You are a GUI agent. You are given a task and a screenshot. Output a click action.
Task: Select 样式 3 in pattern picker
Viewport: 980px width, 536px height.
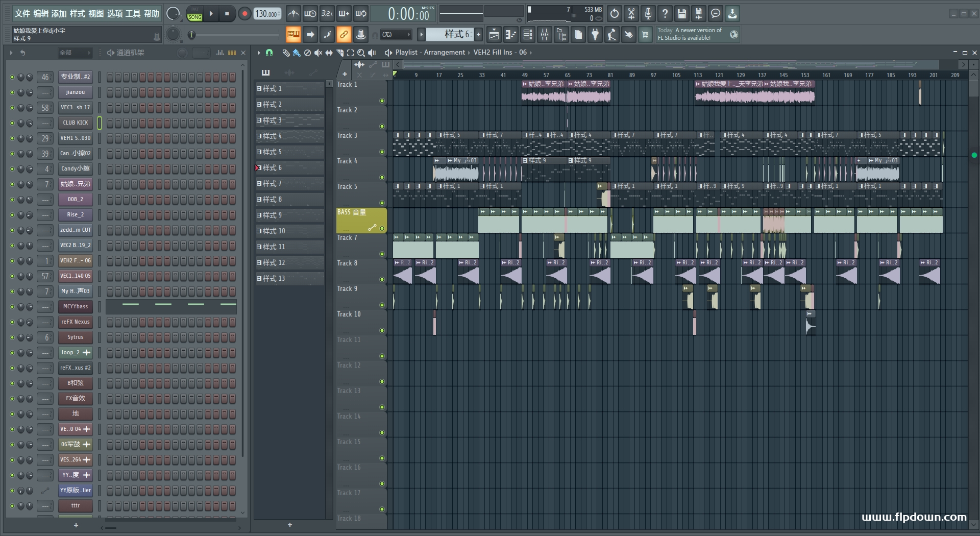tap(290, 120)
